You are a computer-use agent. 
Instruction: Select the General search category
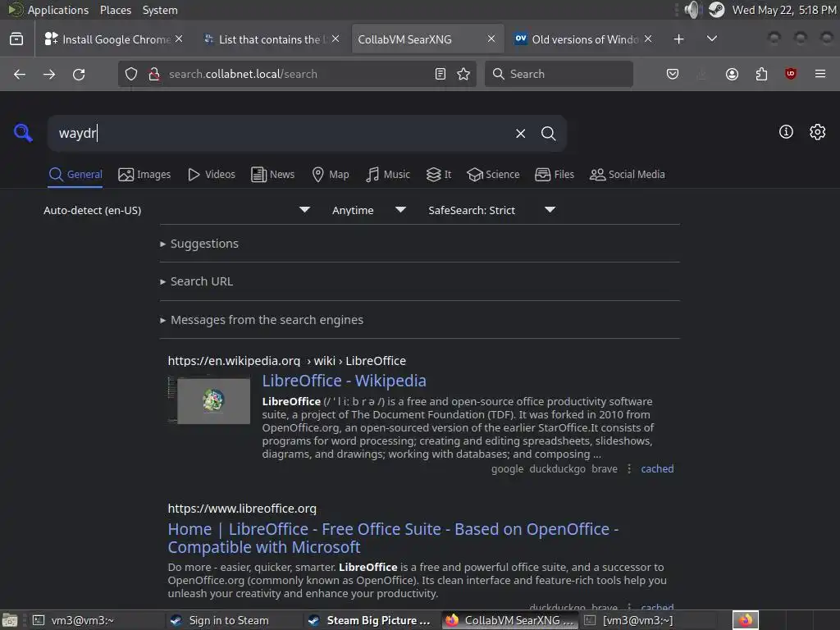click(x=75, y=175)
